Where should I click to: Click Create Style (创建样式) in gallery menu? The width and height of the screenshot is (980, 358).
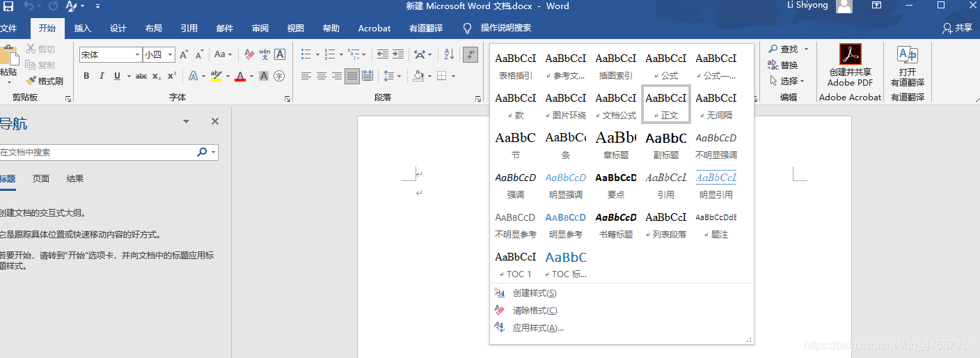534,293
